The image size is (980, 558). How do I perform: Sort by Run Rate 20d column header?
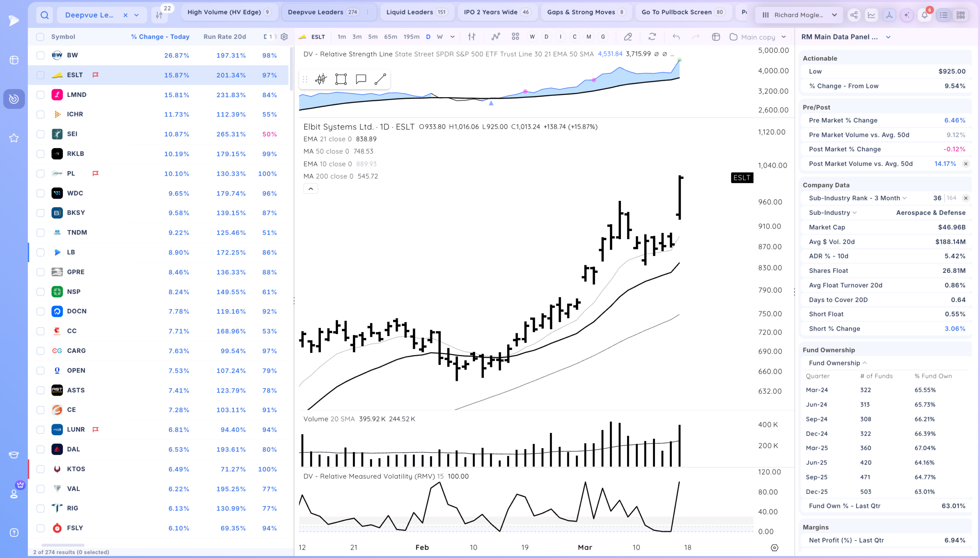[225, 37]
